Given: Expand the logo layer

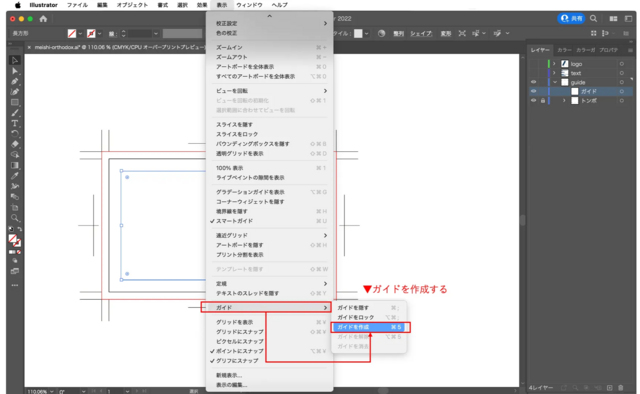Looking at the screenshot, I should coord(554,64).
